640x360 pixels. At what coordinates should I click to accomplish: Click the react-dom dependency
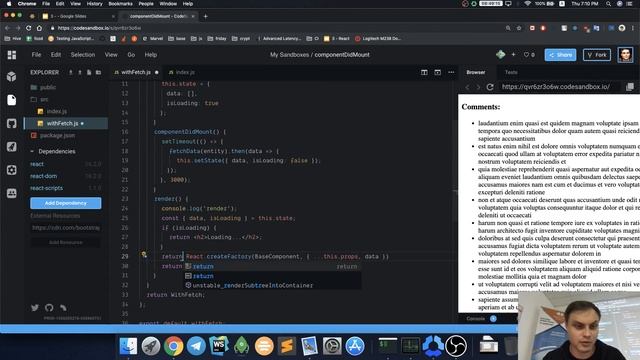click(44, 176)
